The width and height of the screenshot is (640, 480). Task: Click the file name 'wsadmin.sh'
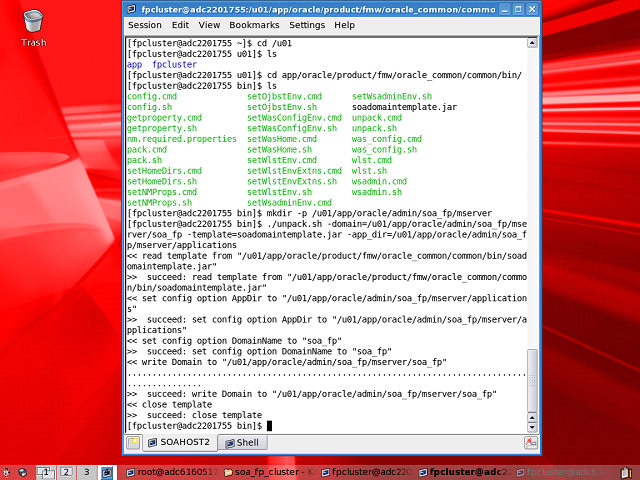(x=377, y=192)
